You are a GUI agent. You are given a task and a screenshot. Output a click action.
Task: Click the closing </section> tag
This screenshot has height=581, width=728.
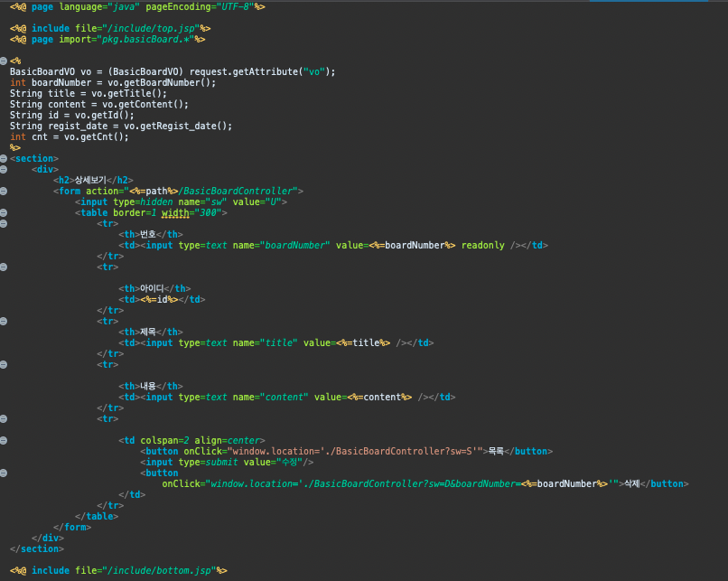pyautogui.click(x=37, y=549)
